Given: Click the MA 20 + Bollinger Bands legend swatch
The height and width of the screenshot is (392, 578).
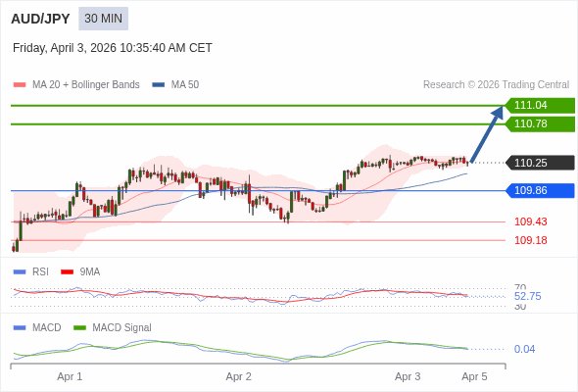Looking at the screenshot, I should (20, 85).
